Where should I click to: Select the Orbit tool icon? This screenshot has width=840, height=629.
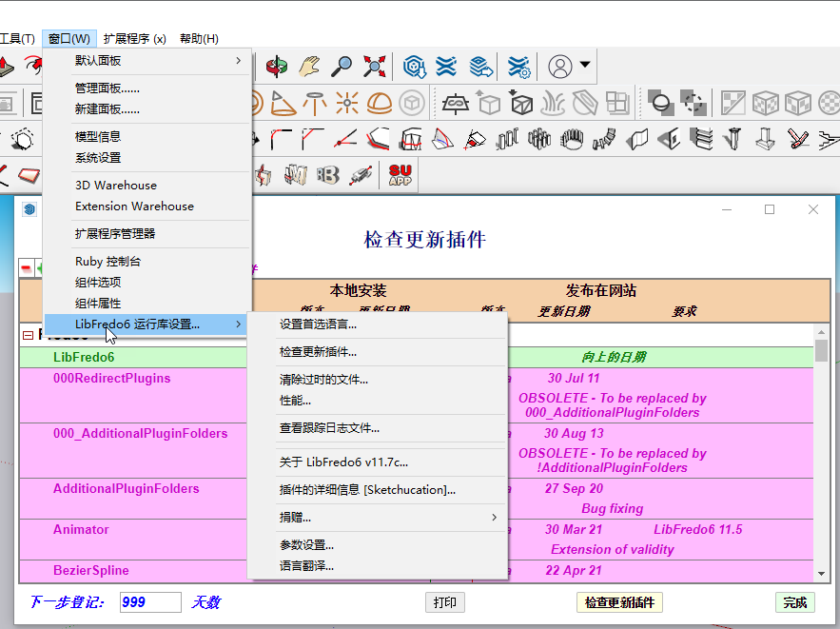point(277,67)
